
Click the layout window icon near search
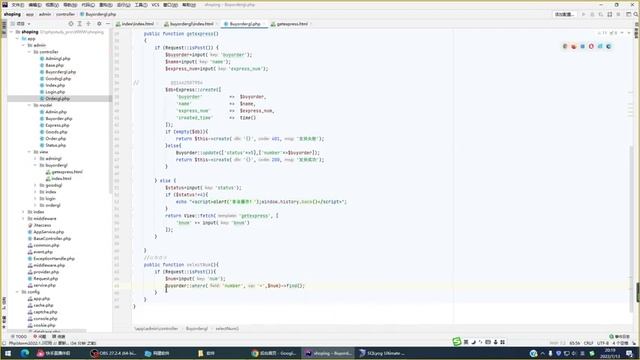tap(629, 14)
